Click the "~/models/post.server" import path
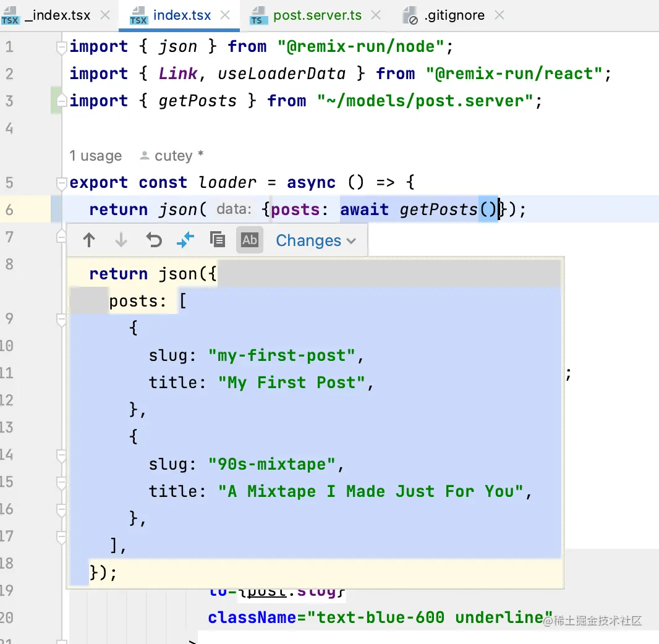 [425, 101]
